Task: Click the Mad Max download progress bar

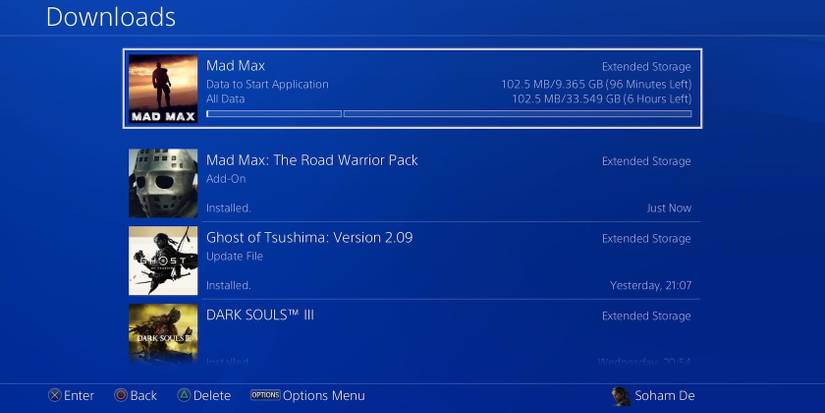Action: (449, 114)
